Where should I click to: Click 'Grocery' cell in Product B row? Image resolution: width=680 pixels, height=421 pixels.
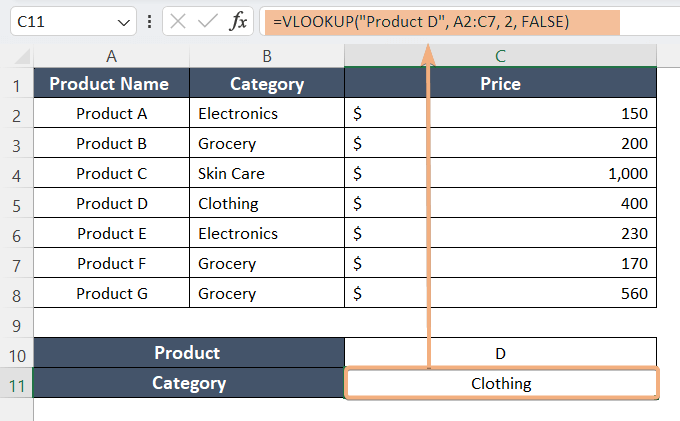[267, 143]
